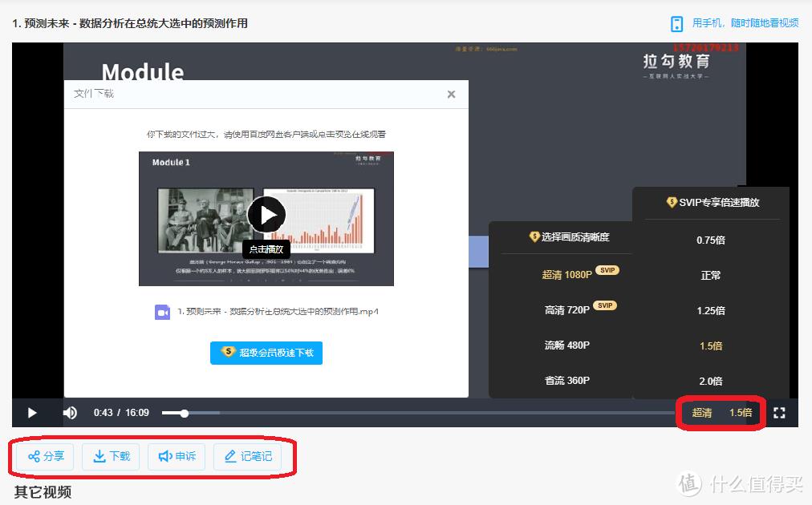Set playback speed to 2.0倍
The height and width of the screenshot is (505, 812).
pos(710,381)
